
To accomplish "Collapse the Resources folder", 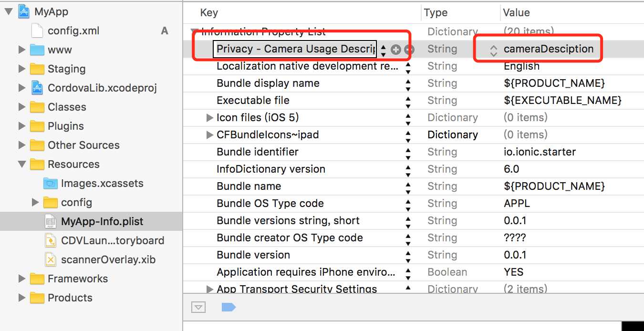I will click(x=21, y=164).
